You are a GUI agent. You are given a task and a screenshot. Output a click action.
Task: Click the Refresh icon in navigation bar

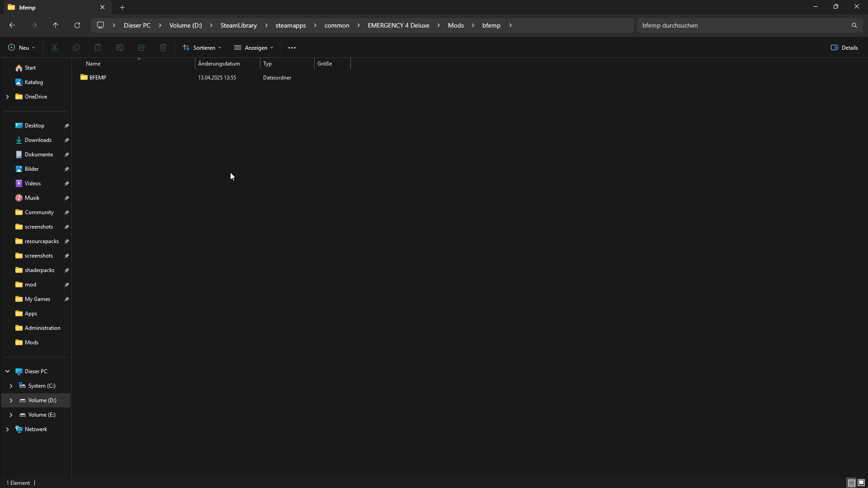click(77, 25)
